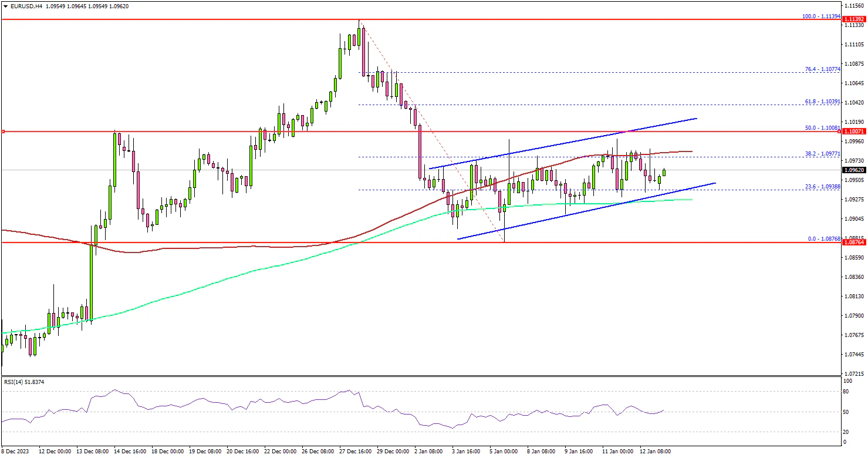Click the 8 Dec 2023 date on time axis

[16, 452]
